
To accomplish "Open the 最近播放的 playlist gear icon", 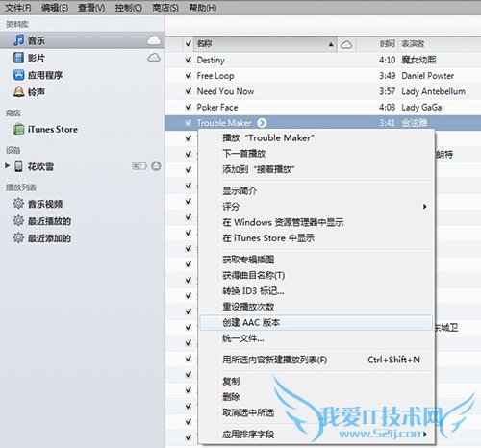I will coord(18,220).
